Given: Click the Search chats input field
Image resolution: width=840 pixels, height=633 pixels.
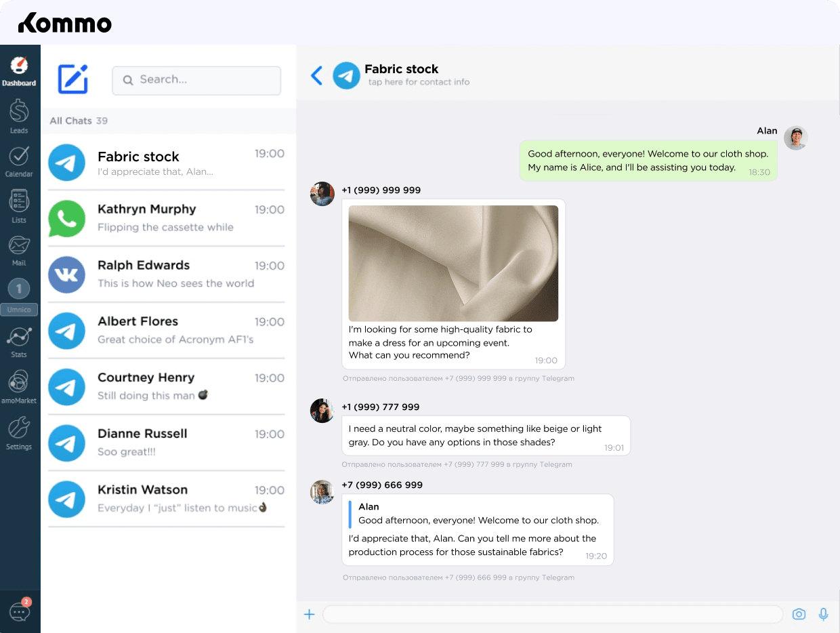Looking at the screenshot, I should (x=196, y=80).
